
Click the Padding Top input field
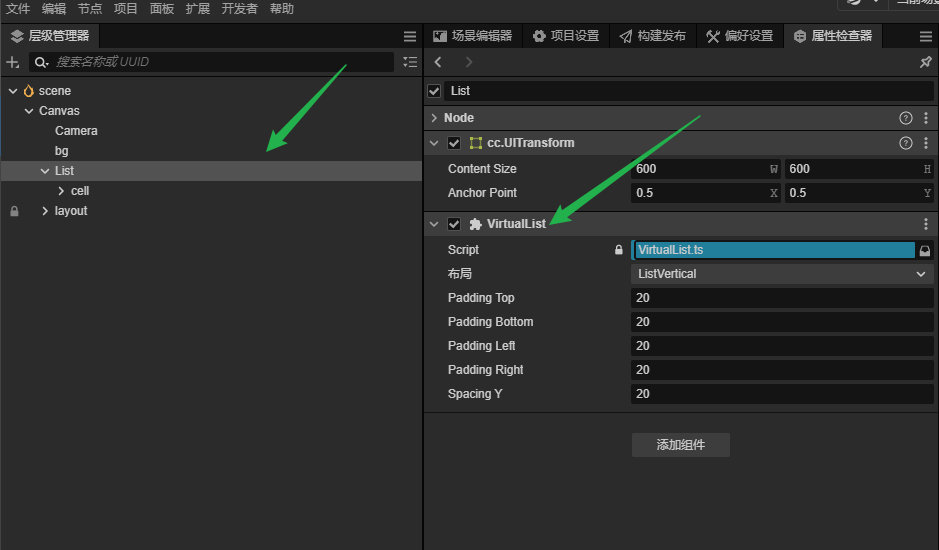[x=782, y=298]
